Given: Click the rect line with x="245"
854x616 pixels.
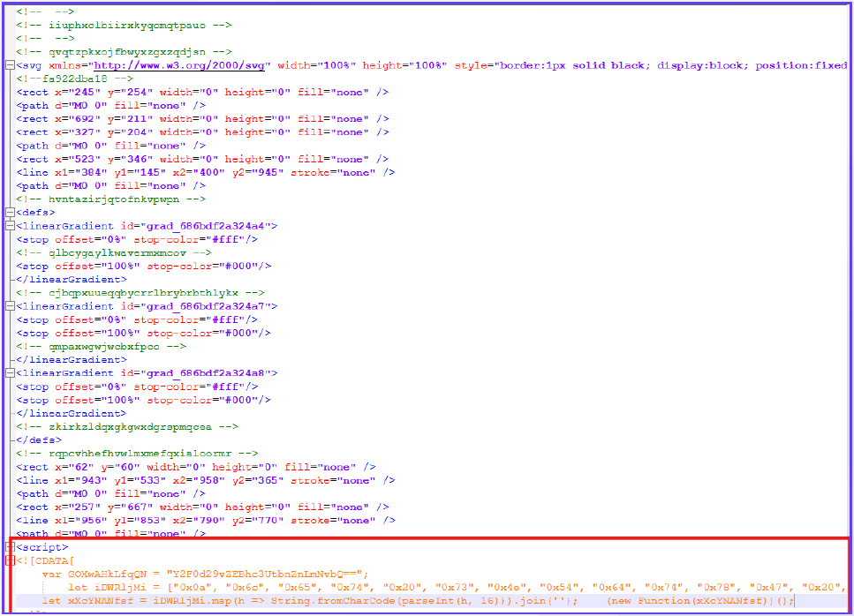Looking at the screenshot, I should (x=202, y=92).
